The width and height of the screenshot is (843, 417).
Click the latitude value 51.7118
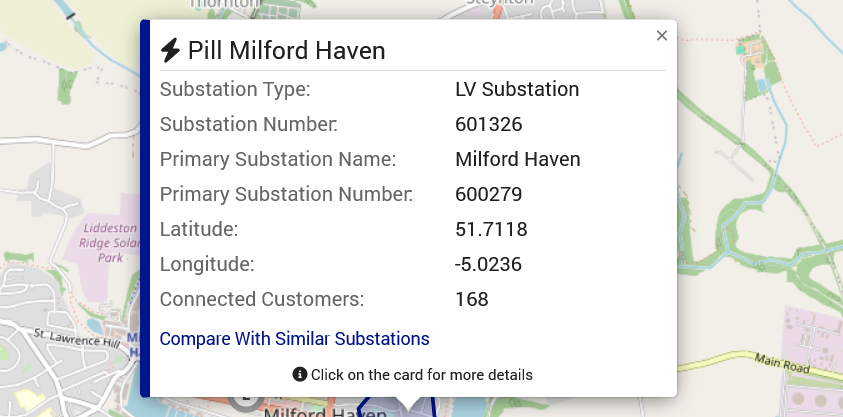[x=490, y=230]
